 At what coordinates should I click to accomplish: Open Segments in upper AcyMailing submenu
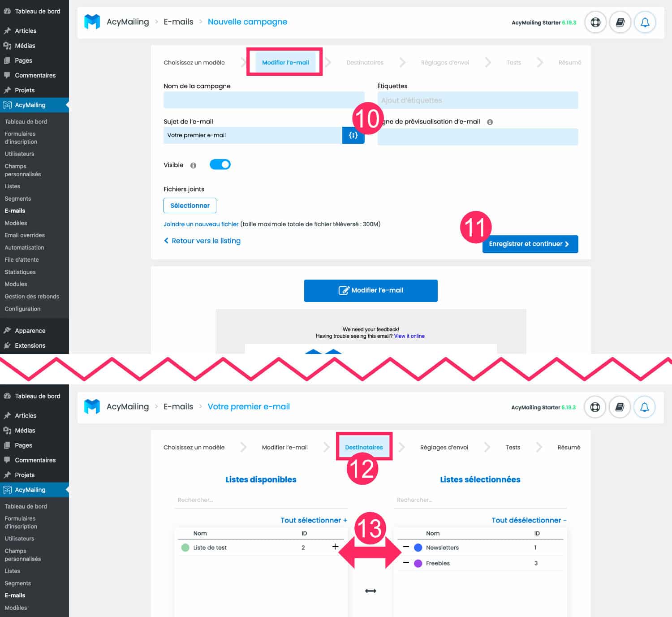point(18,198)
